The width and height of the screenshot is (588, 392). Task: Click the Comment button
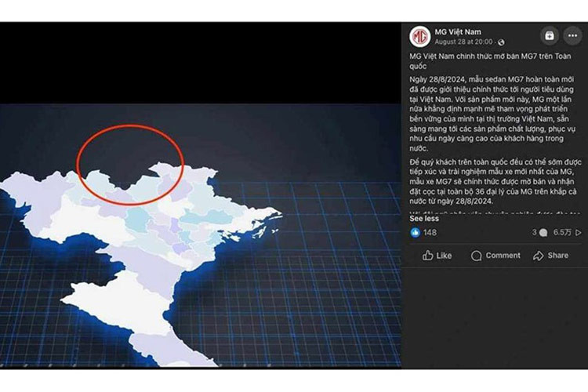(495, 256)
